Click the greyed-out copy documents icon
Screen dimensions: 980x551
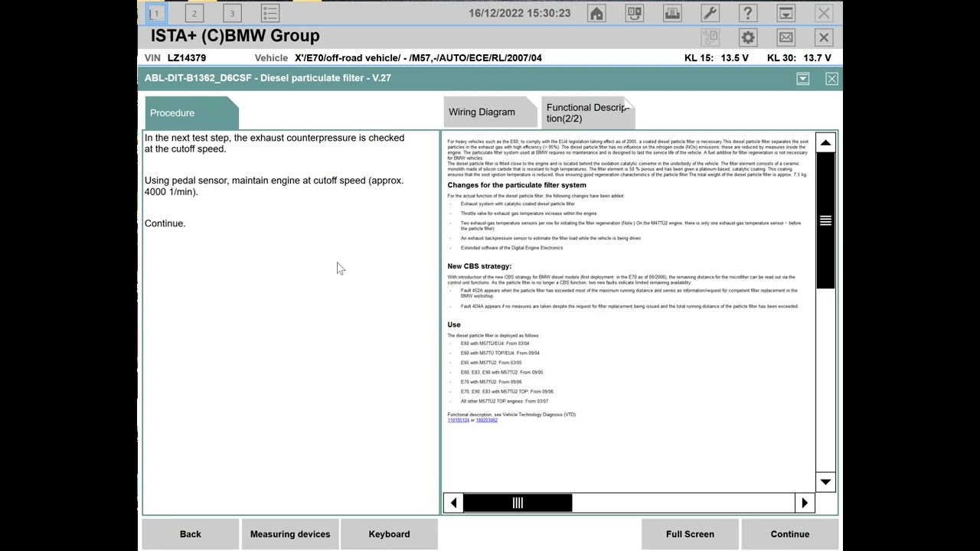pos(710,37)
